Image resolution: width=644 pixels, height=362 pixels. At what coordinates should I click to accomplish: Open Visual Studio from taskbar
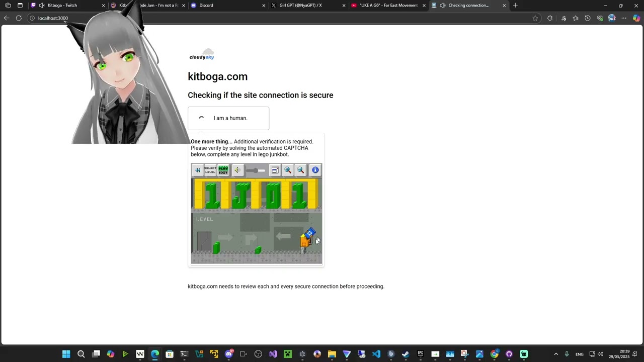(273, 354)
